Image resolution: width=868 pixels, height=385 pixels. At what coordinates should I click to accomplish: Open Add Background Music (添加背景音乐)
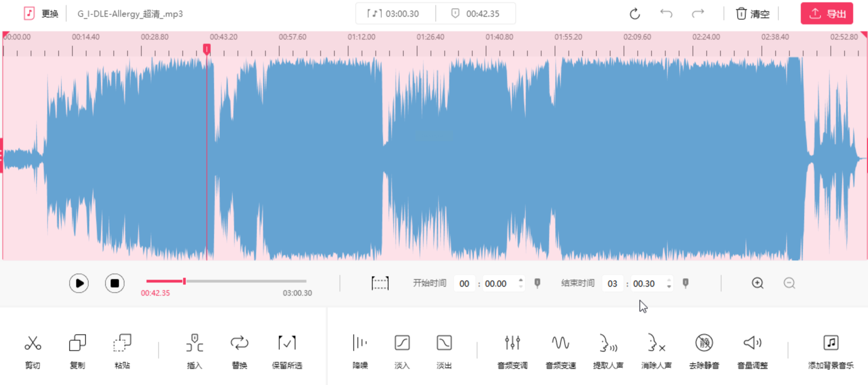(831, 343)
